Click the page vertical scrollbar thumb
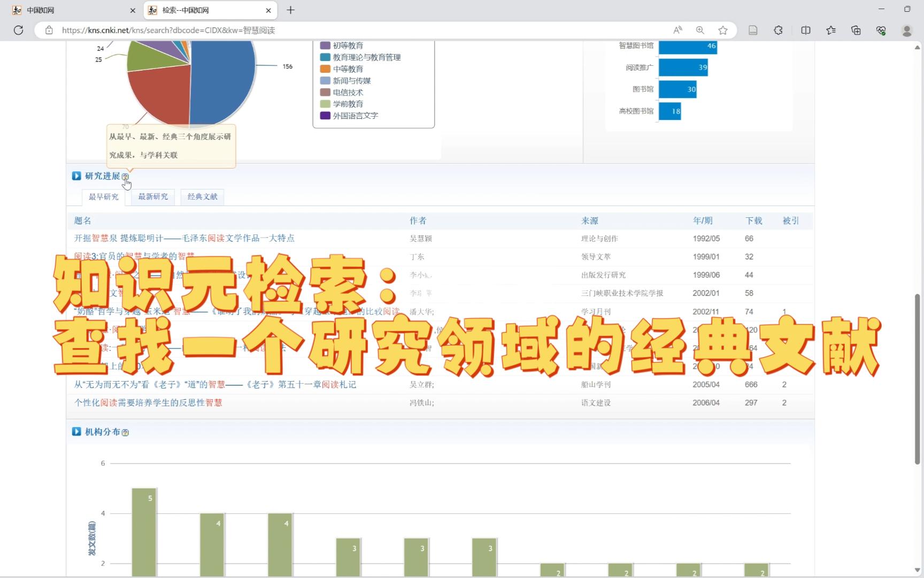Screen dimensions: 924x578 click(x=918, y=379)
